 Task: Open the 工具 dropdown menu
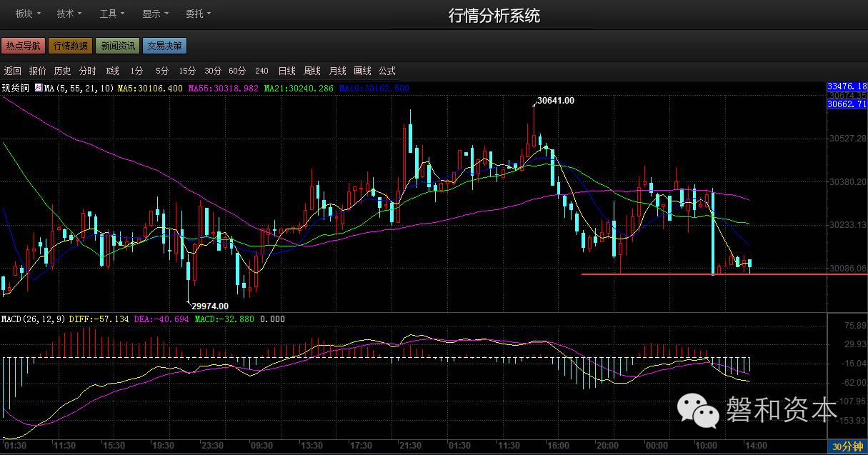tap(112, 14)
